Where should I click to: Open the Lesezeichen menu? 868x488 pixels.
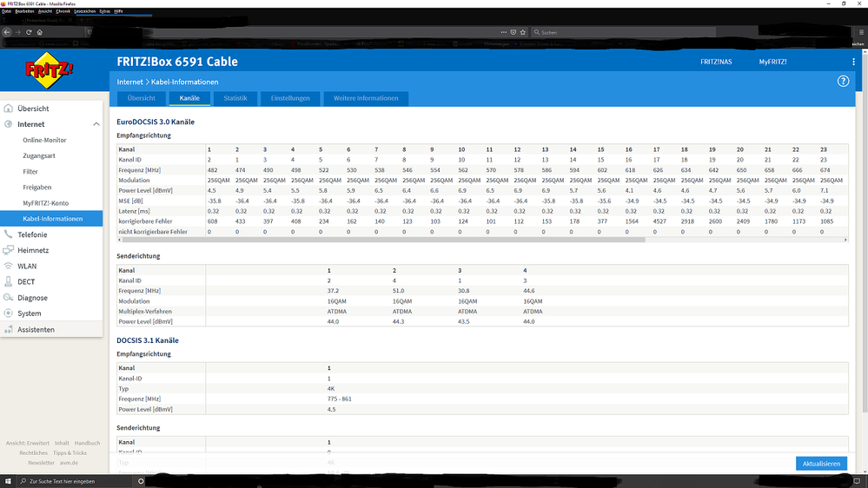point(84,11)
